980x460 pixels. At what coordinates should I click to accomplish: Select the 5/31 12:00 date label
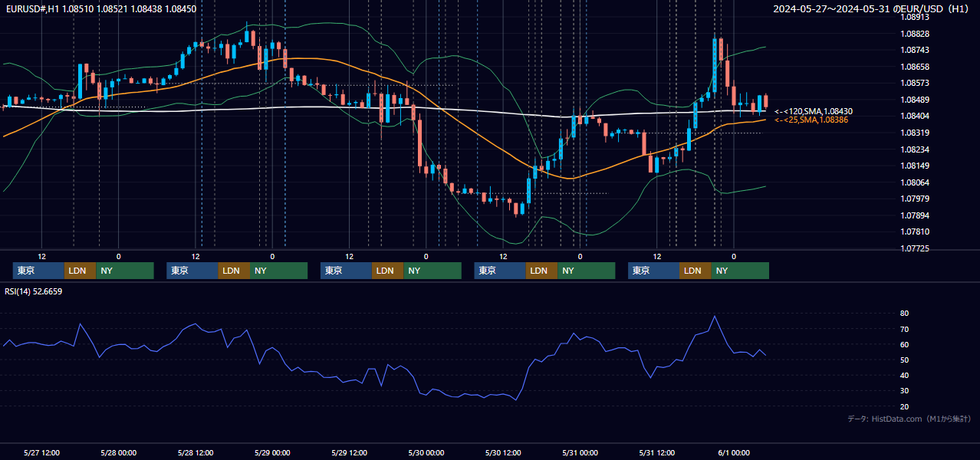coord(656,452)
